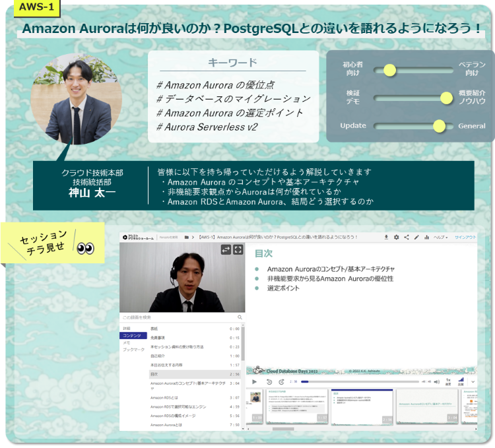Image resolution: width=495 pixels, height=448 pixels.
Task: Expand speaker video to fullscreen
Action: (238, 249)
